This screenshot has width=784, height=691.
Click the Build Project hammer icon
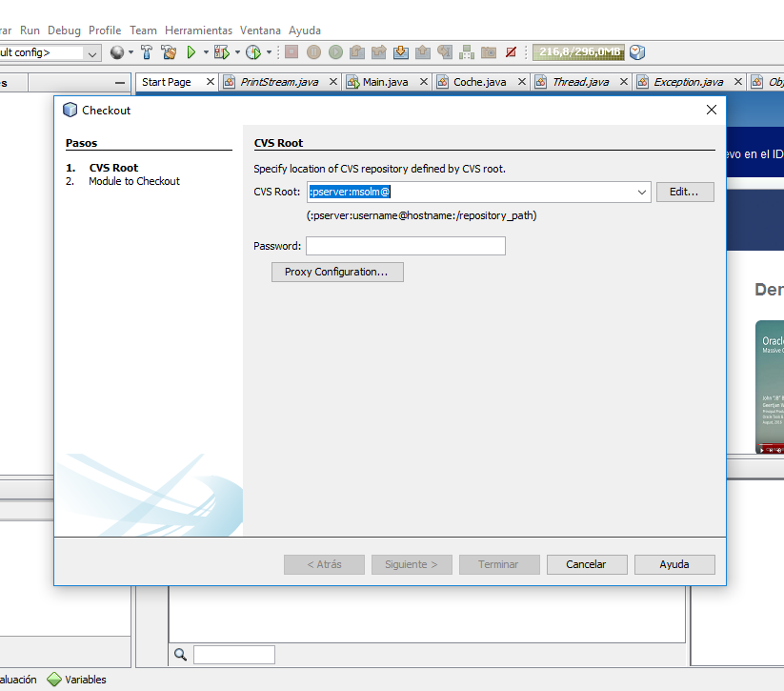click(x=148, y=52)
